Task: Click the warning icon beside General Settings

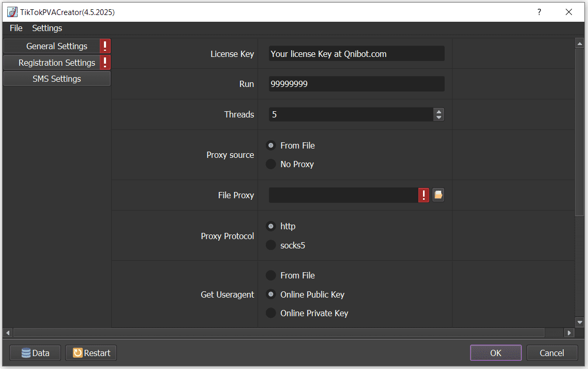Action: 105,46
